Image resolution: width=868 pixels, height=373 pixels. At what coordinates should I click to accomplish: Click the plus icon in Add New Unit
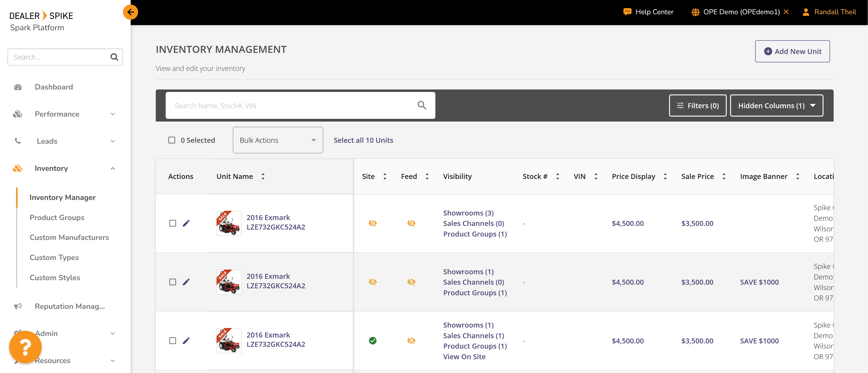[768, 51]
